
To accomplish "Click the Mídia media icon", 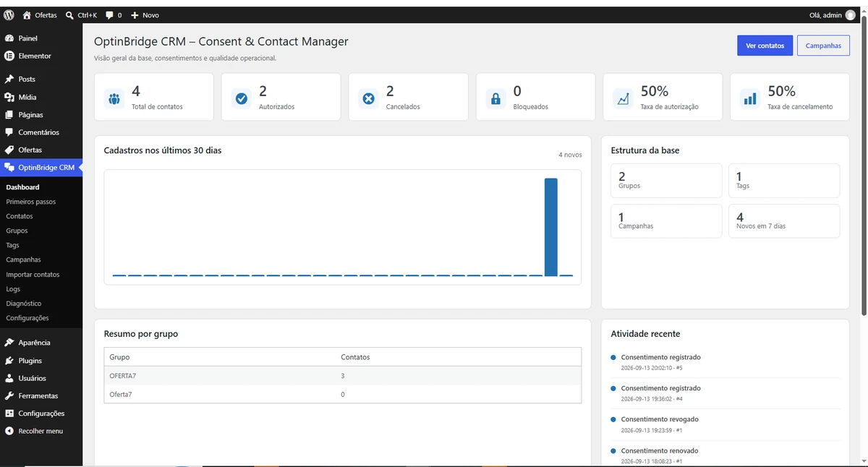I will (x=9, y=97).
